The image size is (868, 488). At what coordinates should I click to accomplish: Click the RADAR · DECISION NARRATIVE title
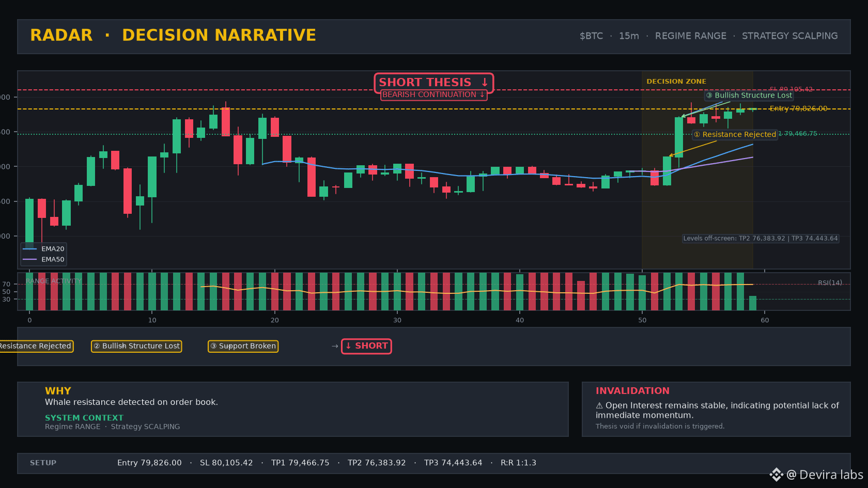coord(173,35)
